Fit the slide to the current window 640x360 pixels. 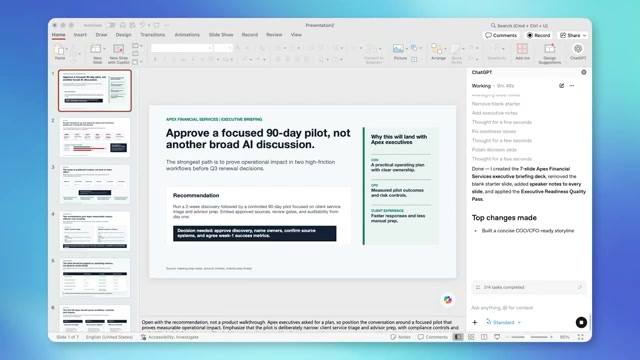click(x=580, y=337)
